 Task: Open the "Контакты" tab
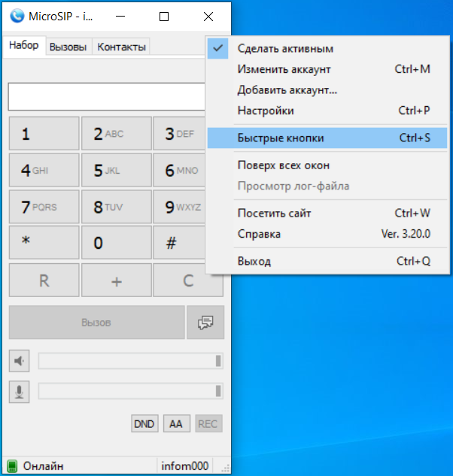(122, 47)
